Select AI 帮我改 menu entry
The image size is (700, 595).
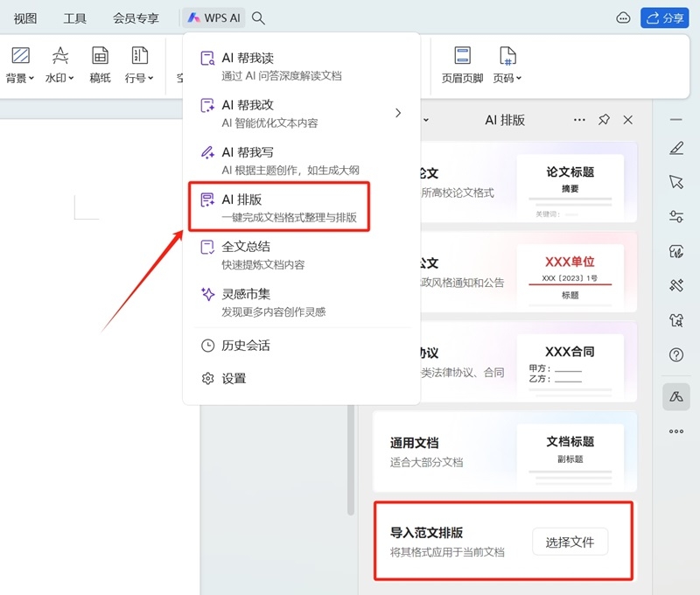coord(301,114)
